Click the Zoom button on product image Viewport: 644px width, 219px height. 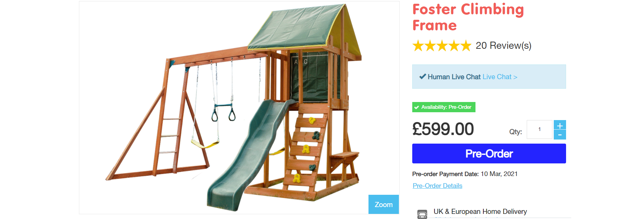pyautogui.click(x=384, y=204)
